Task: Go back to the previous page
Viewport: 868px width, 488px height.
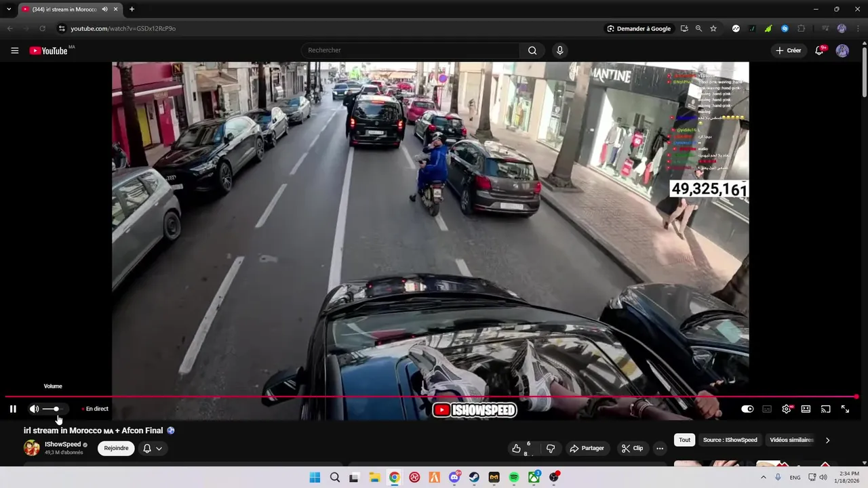Action: click(x=9, y=28)
